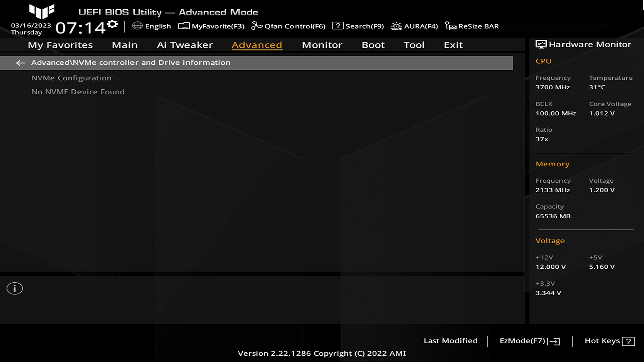Go to the Monitor tab
644x362 pixels.
[x=322, y=45]
